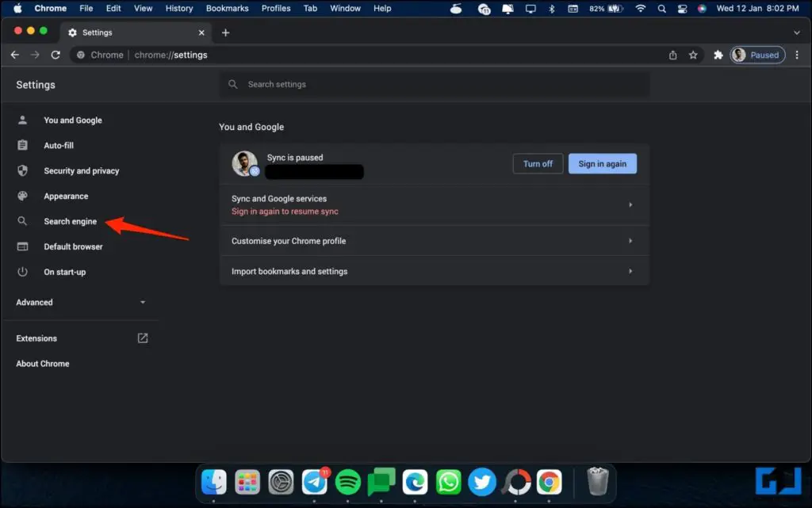
Task: Open the Trash in the dock
Action: click(598, 481)
